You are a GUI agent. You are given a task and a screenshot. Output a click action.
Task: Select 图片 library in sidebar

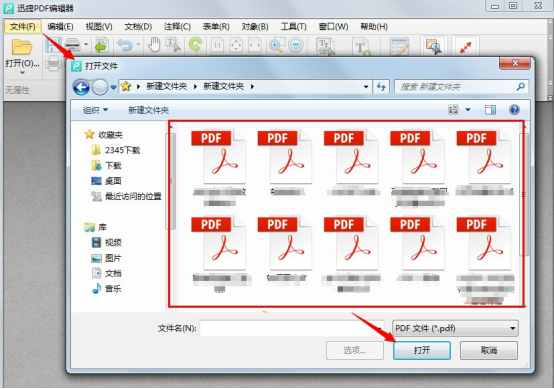pyautogui.click(x=106, y=258)
